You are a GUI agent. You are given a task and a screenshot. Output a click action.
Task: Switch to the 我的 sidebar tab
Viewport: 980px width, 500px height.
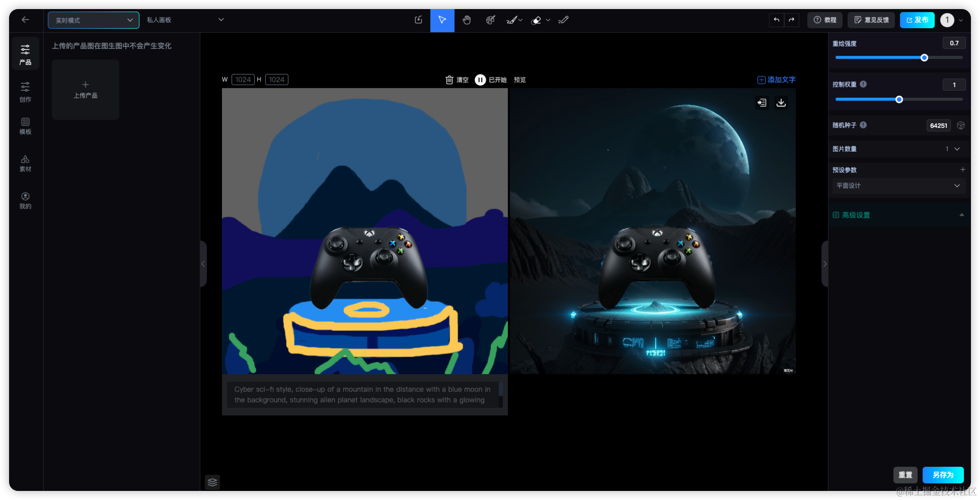[x=25, y=200]
